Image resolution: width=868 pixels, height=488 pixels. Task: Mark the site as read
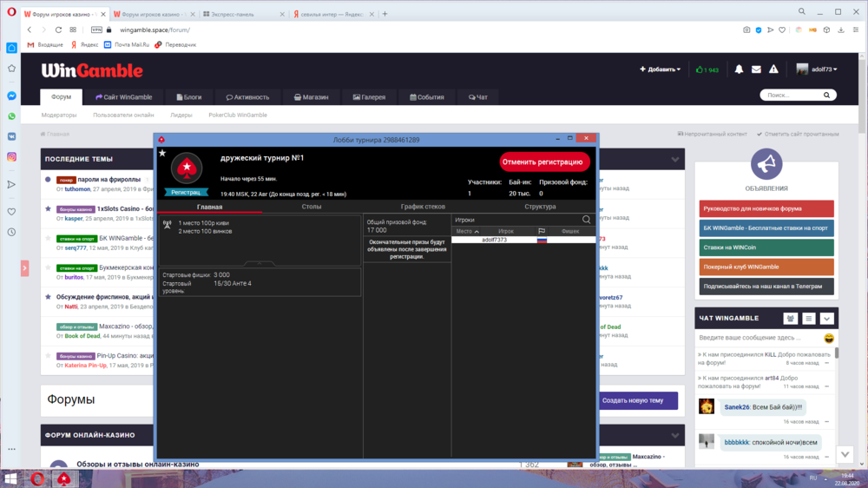pos(798,135)
